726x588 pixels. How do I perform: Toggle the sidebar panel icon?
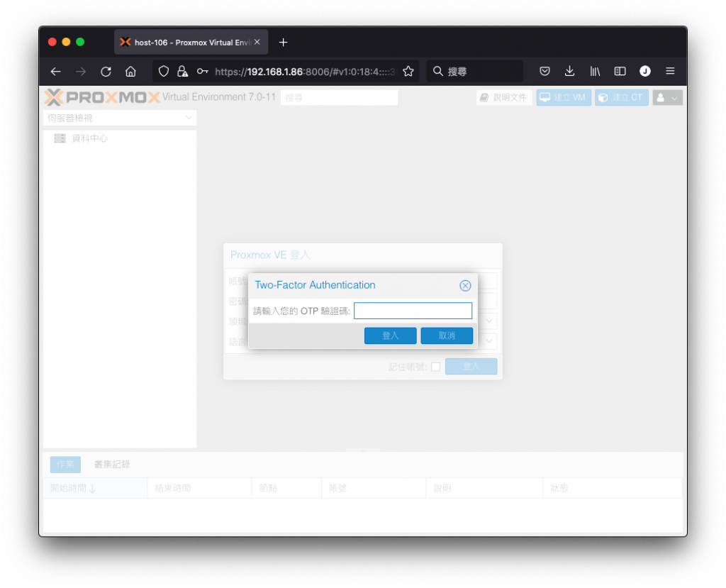[620, 72]
